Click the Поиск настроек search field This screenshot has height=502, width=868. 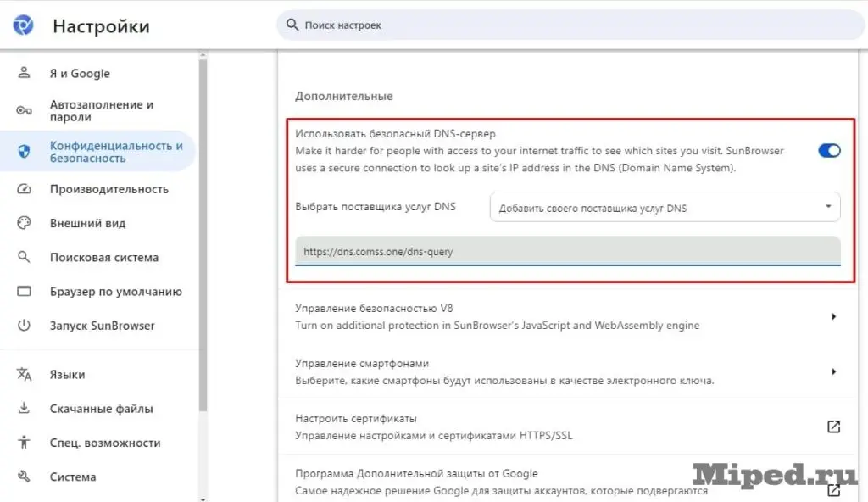coord(570,25)
